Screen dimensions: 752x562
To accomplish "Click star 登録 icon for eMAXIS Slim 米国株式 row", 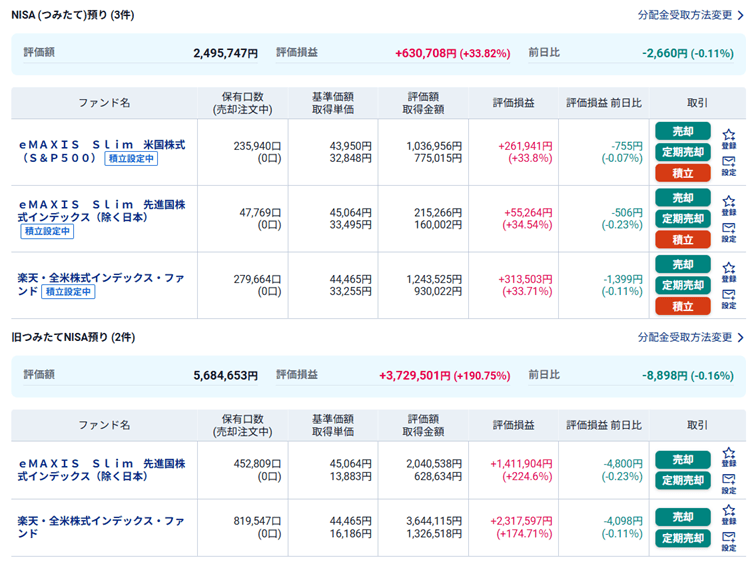I will pyautogui.click(x=728, y=140).
